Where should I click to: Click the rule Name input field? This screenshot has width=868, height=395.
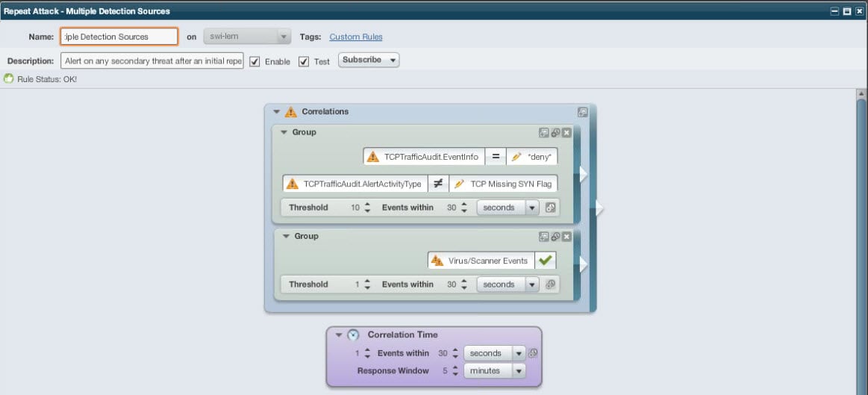click(119, 37)
